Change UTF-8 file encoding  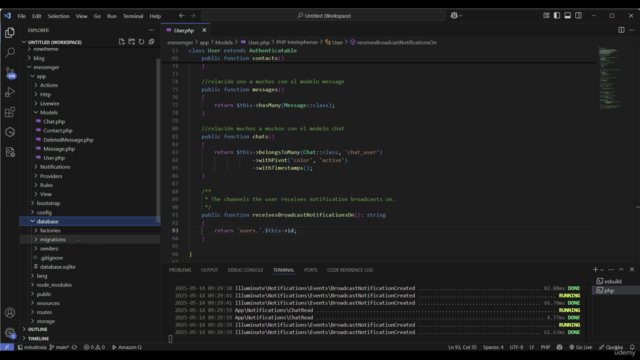pyautogui.click(x=516, y=347)
